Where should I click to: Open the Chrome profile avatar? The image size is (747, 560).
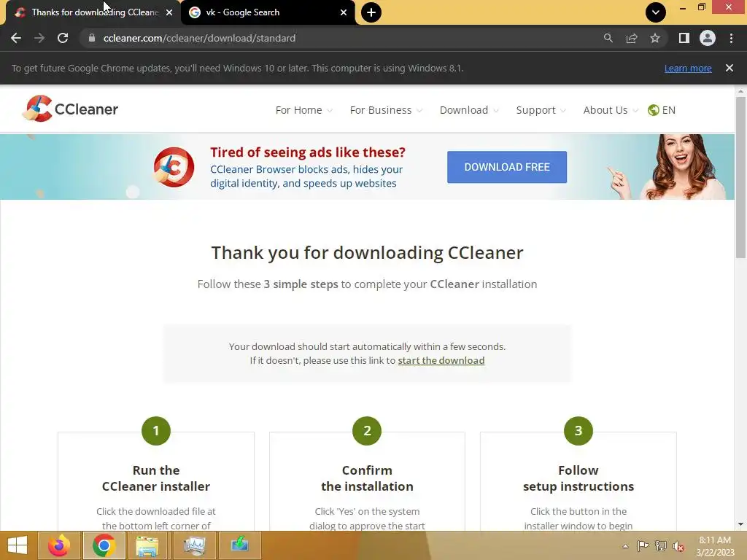[x=708, y=38]
